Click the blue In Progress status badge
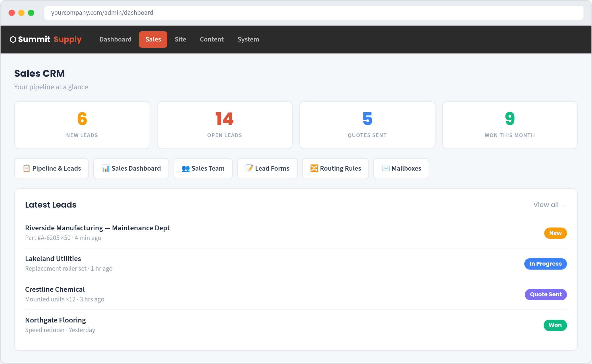The image size is (592, 364). (x=546, y=264)
